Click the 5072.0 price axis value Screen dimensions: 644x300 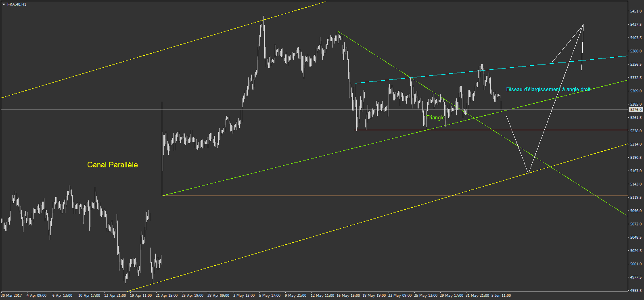tap(636, 224)
